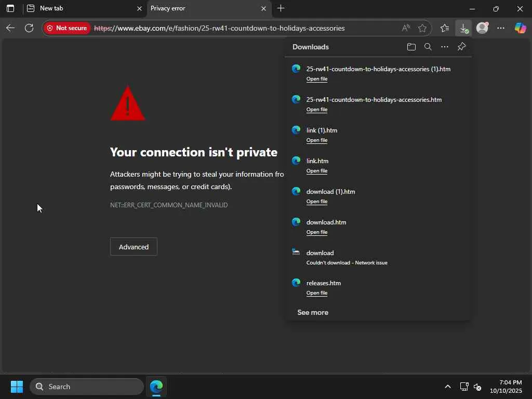Click See more in Downloads
Viewport: 532px width, 399px height.
point(313,312)
